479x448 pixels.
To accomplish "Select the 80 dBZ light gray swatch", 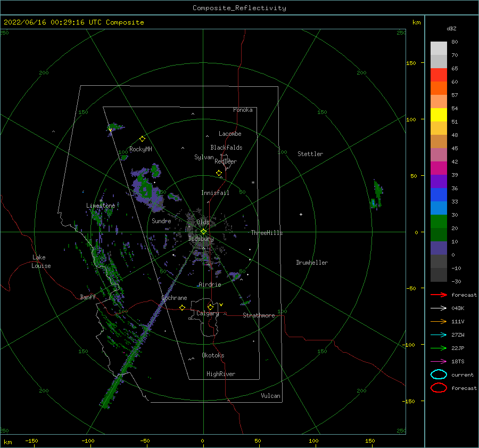I will pos(439,48).
